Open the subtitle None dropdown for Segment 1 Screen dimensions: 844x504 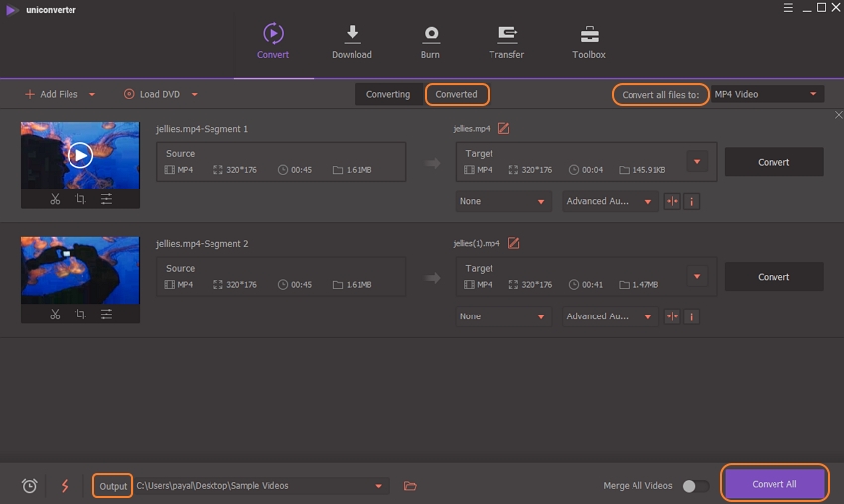[x=503, y=201]
